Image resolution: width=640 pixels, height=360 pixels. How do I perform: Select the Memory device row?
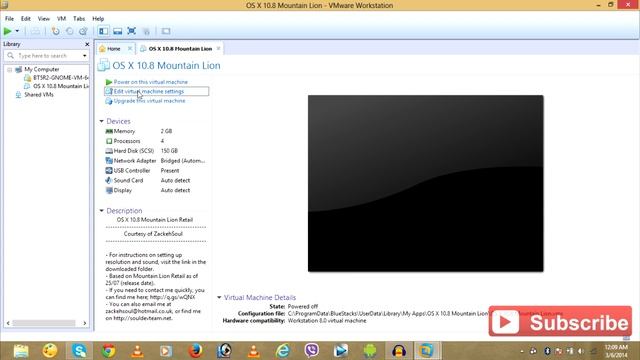click(155, 131)
